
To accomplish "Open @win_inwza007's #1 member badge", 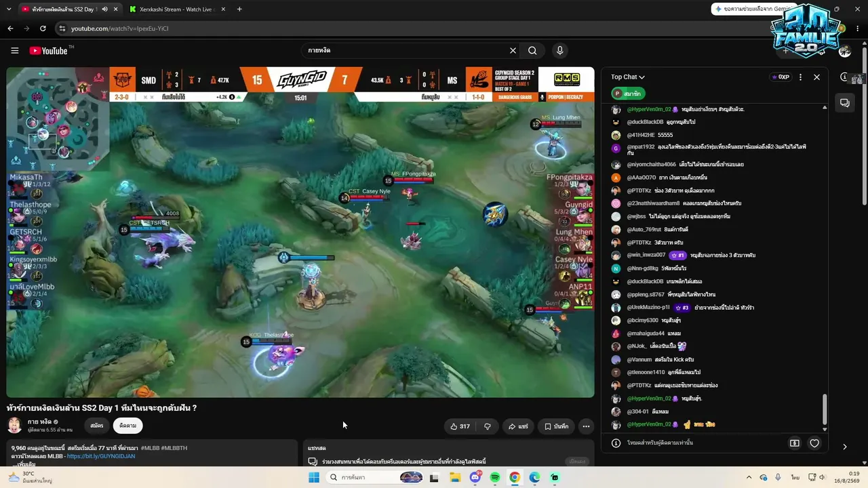I will 677,256.
